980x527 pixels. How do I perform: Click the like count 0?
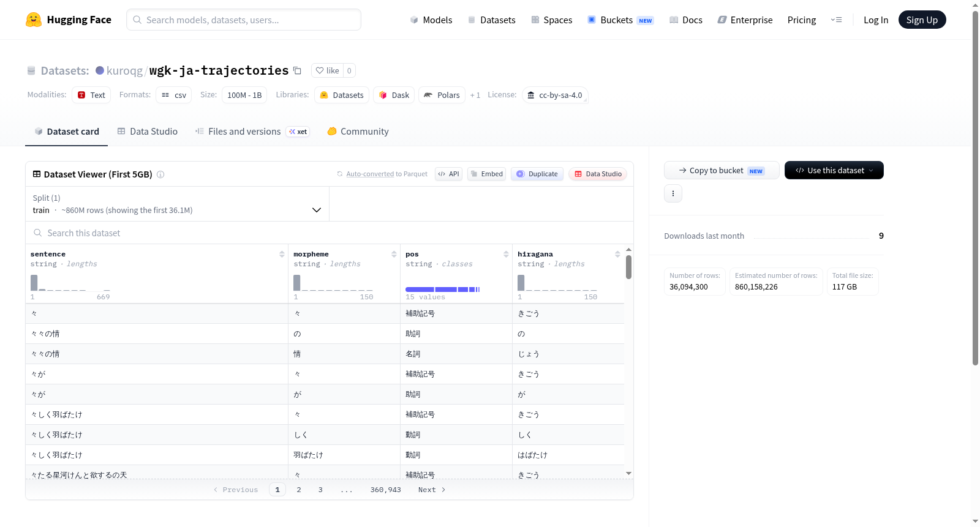coord(349,70)
